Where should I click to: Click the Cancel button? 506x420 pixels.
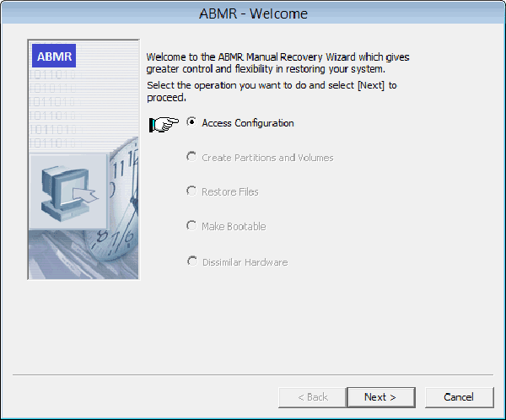click(460, 397)
